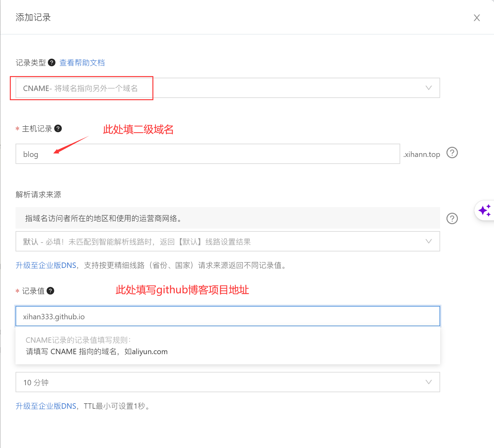Click the 解析请求来源 label
The width and height of the screenshot is (494, 448).
tap(38, 194)
